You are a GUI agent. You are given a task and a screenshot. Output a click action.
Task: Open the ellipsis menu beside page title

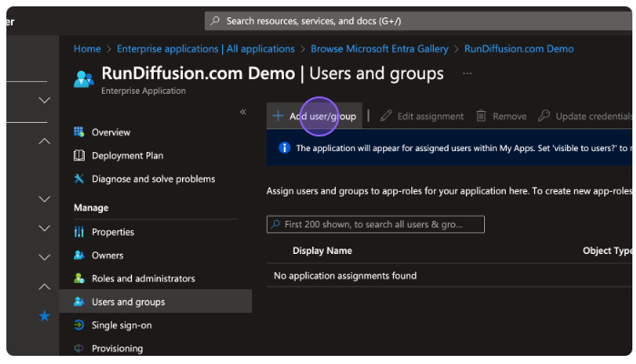pyautogui.click(x=468, y=74)
